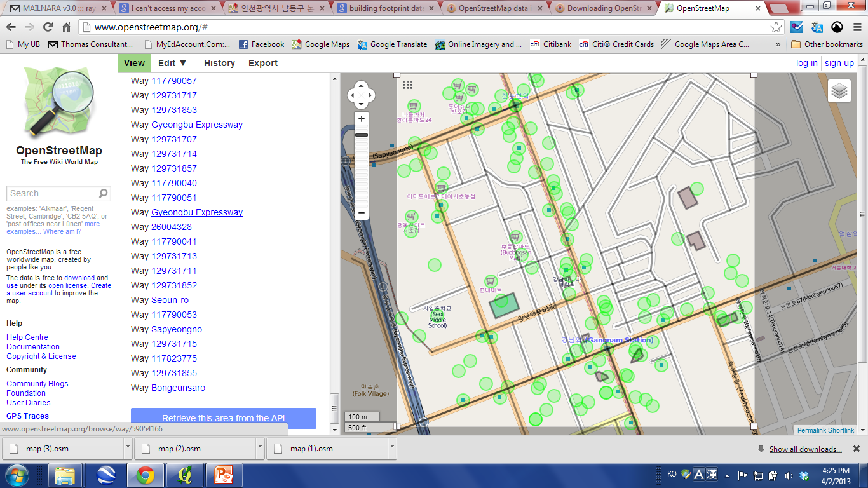This screenshot has height=488, width=868.
Task: Open the volume tray icon
Action: pyautogui.click(x=789, y=475)
